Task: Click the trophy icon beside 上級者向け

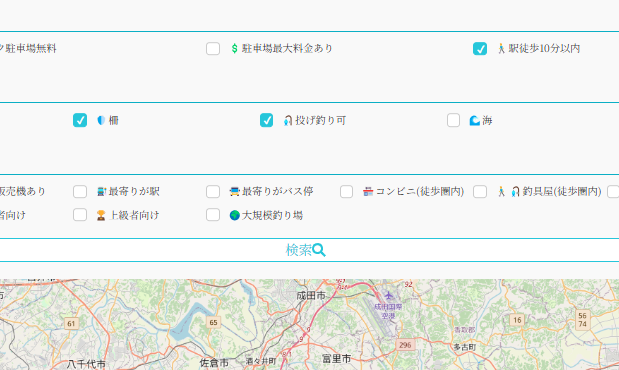Action: coord(101,215)
